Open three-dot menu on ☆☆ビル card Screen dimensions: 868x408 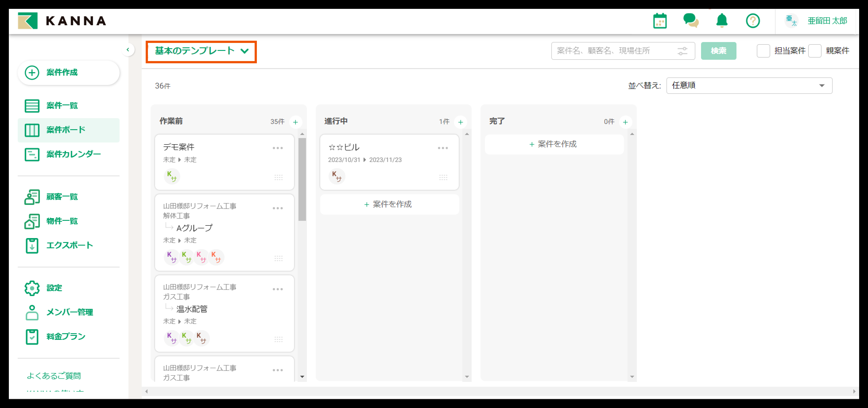[443, 148]
